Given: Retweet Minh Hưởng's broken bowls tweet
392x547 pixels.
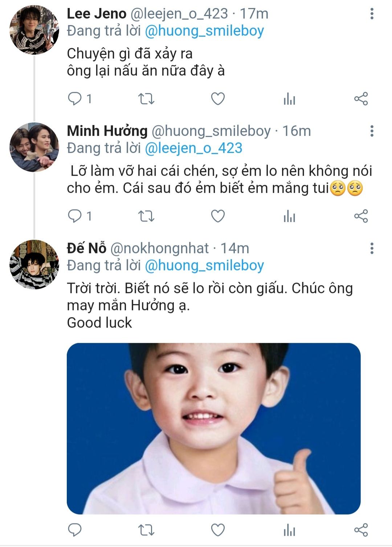Looking at the screenshot, I should [x=146, y=216].
